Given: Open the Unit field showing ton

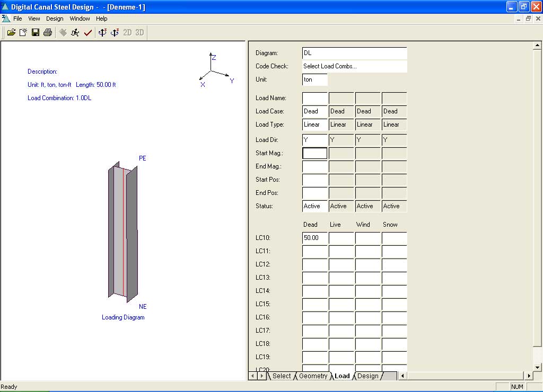Looking at the screenshot, I should point(315,79).
